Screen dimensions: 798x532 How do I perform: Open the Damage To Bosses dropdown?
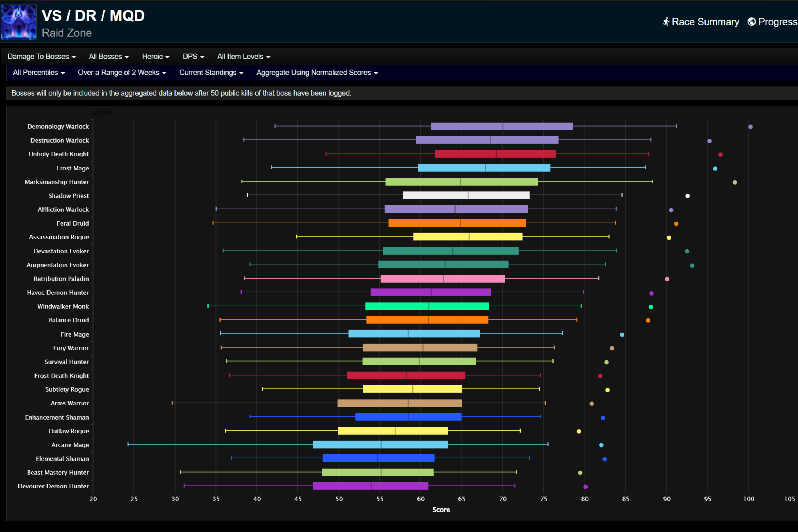[x=41, y=57]
